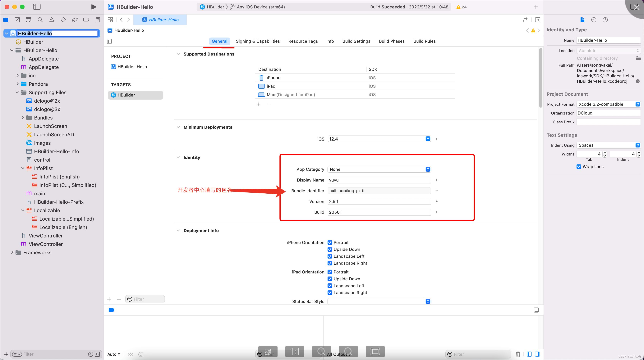
Task: Collapse the Supported Destinations section
Action: [x=178, y=54]
